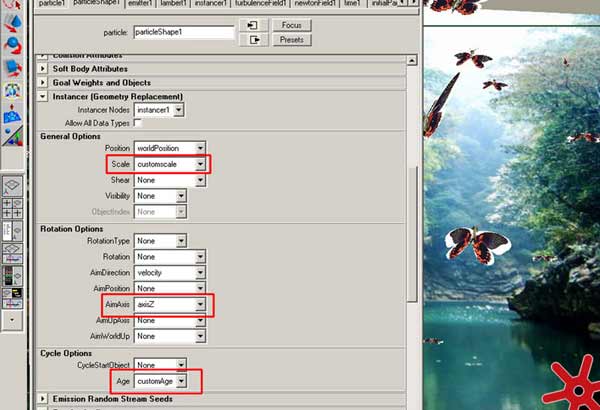Open the Scale customscale dropdown

tap(201, 164)
